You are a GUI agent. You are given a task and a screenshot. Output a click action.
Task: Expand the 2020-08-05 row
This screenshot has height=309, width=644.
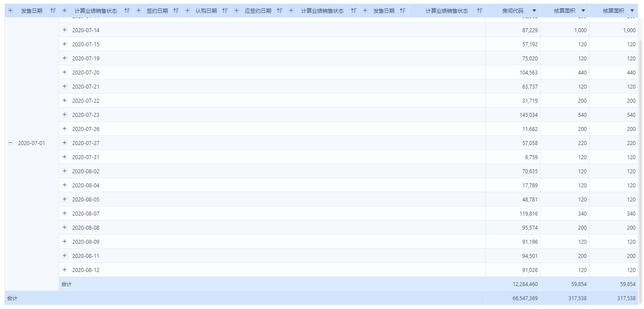(x=64, y=199)
